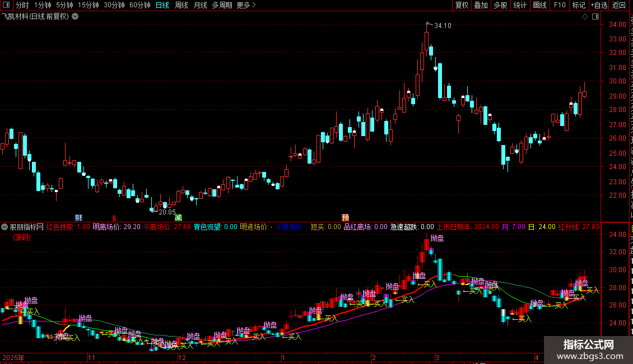This screenshot has width=633, height=364.
Task: Click the red $ dividend marker
Action: click(114, 218)
